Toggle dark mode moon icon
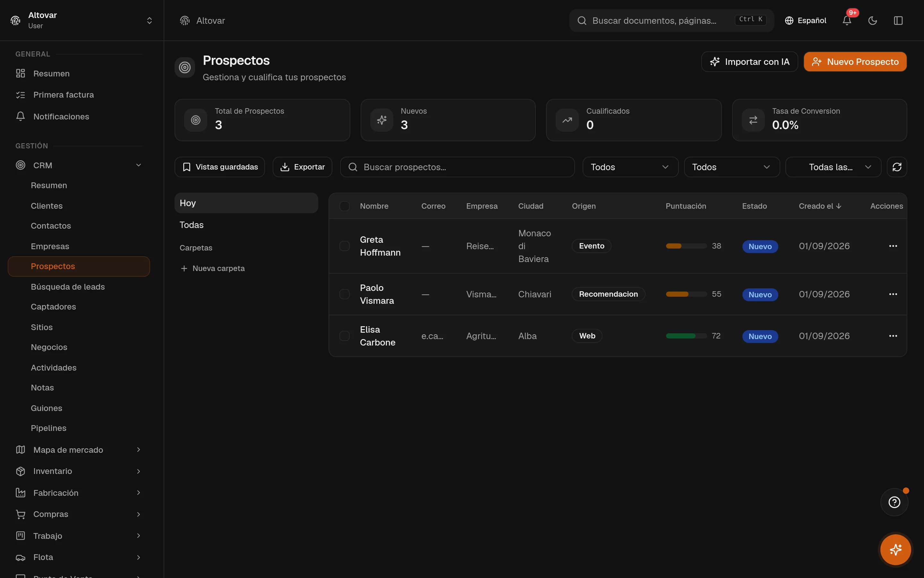This screenshot has width=924, height=578. (872, 21)
